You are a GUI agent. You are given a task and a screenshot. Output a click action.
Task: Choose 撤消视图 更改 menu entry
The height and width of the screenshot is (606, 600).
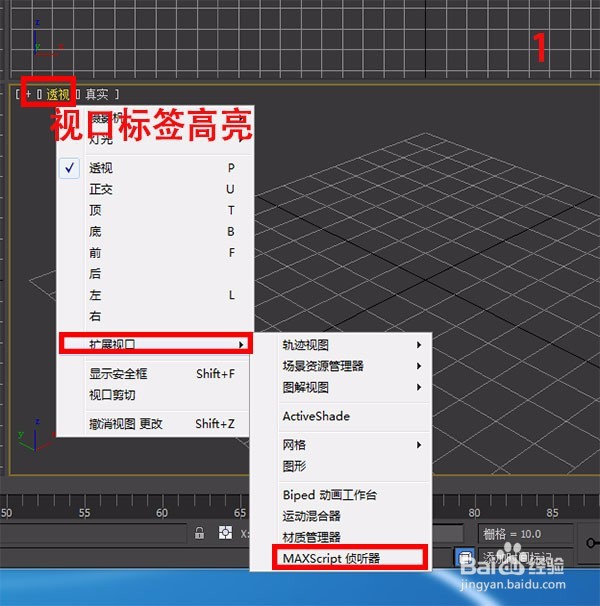pyautogui.click(x=155, y=424)
